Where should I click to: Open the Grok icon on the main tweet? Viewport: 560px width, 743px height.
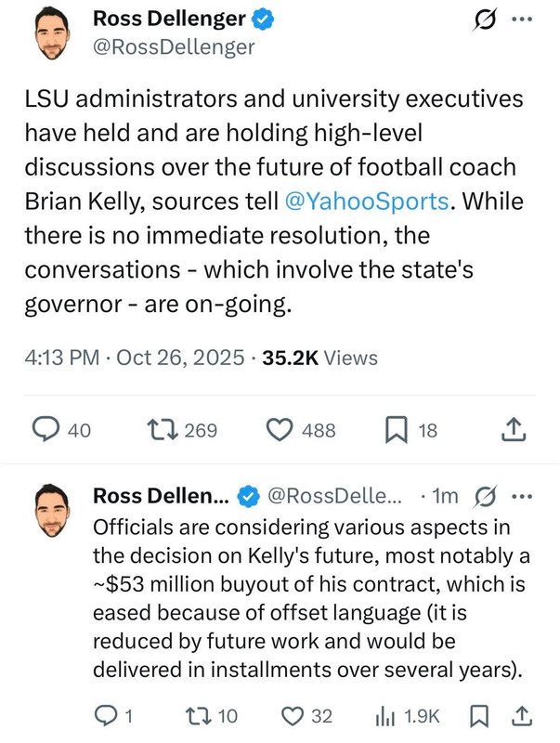pyautogui.click(x=483, y=20)
